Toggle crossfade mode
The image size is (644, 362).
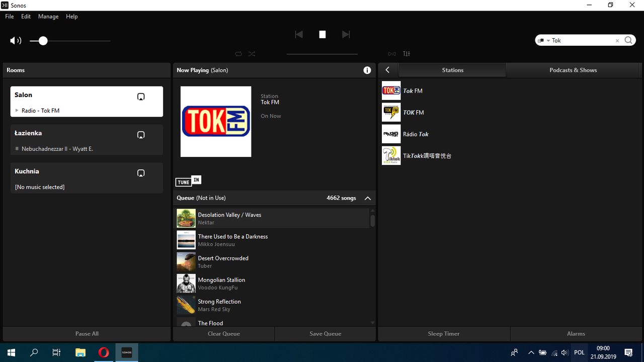(x=392, y=54)
